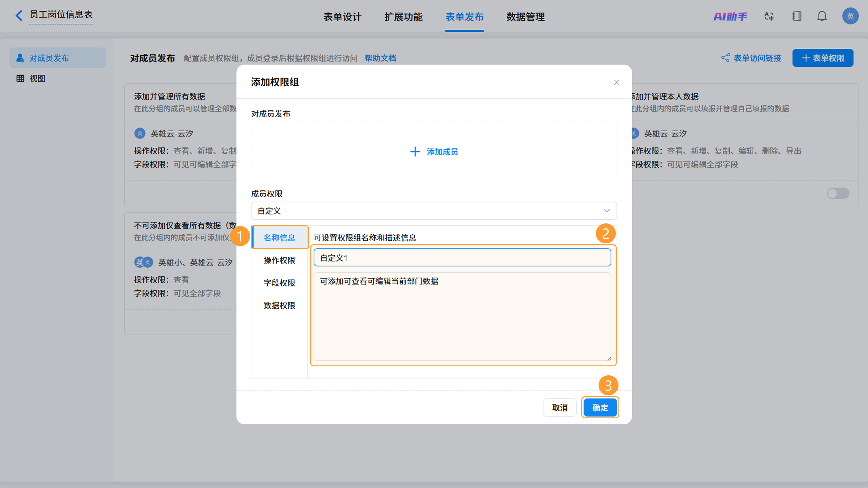Image resolution: width=868 pixels, height=488 pixels.
Task: Click the share icon beside 表单访问链接
Action: click(x=725, y=58)
